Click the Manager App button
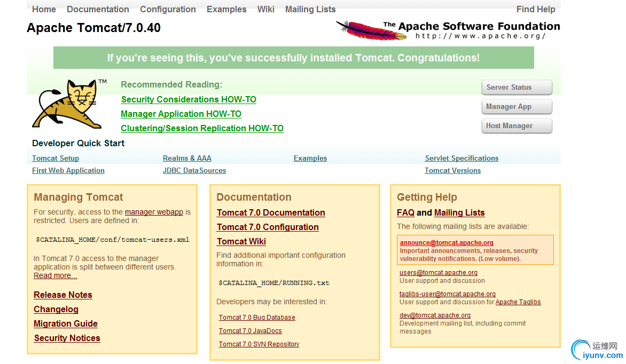 517,106
